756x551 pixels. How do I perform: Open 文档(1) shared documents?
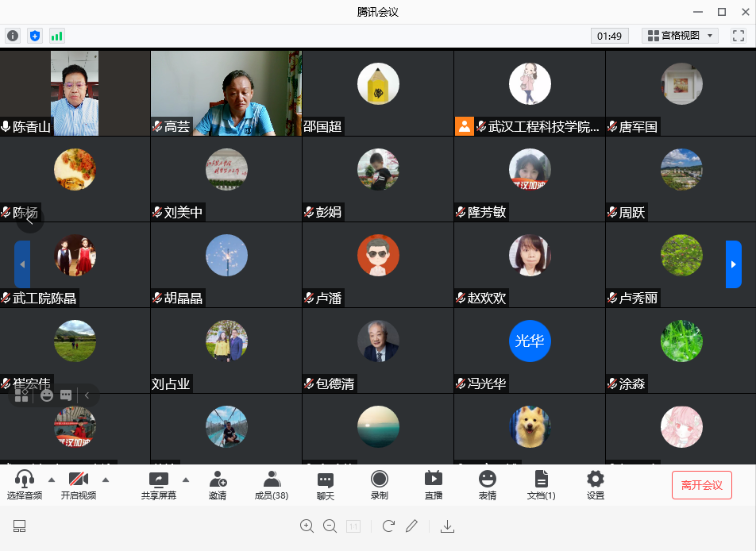pyautogui.click(x=541, y=484)
